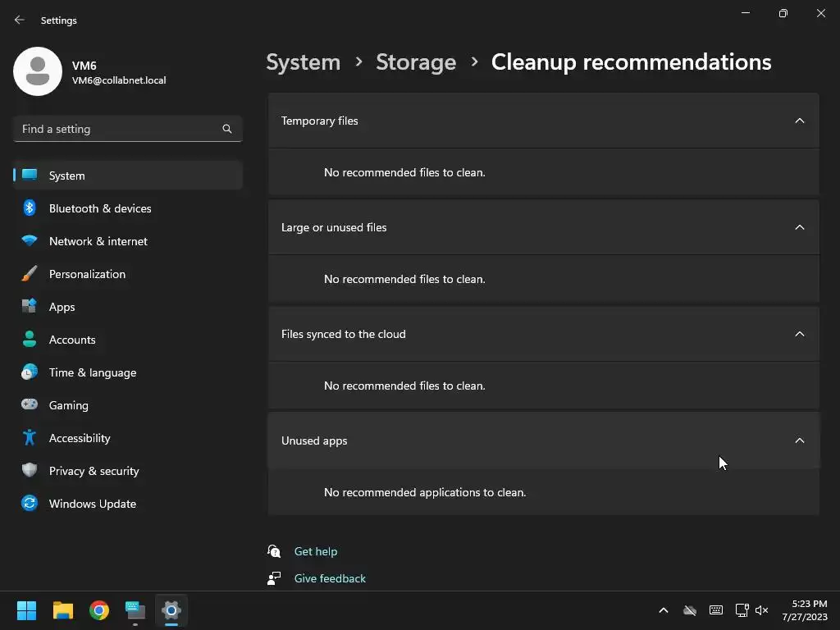Click the Bluetooth & devices icon
The width and height of the screenshot is (840, 630).
click(x=30, y=208)
